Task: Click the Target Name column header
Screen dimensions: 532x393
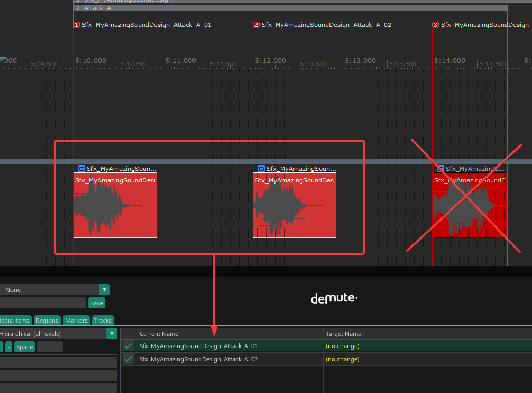Action: (x=427, y=334)
